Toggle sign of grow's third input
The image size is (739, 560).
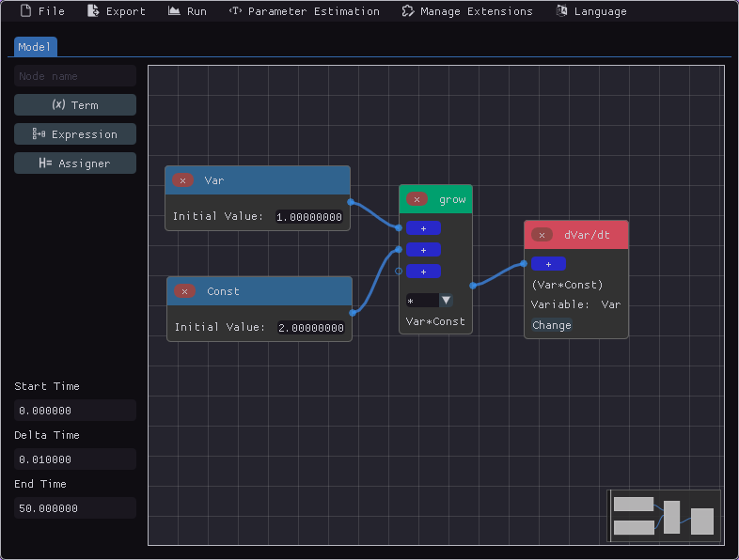[423, 272]
